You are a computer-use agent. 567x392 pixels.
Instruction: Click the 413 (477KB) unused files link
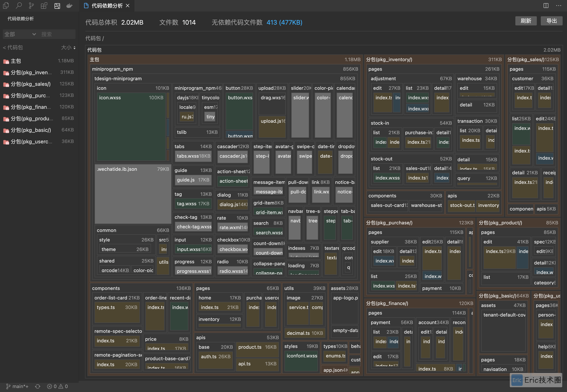284,22
